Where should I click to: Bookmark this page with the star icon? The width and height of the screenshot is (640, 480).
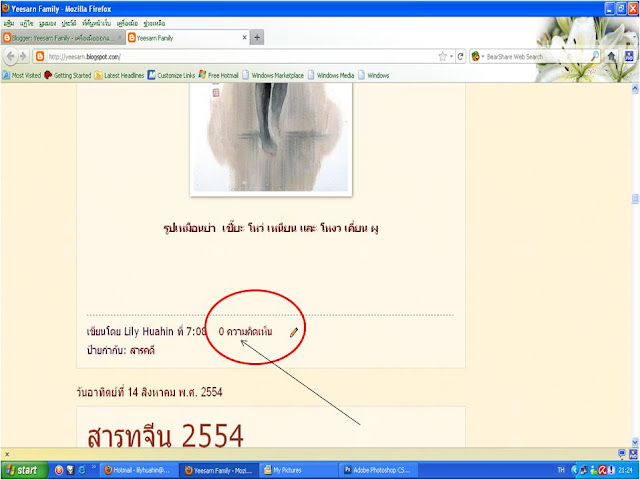(442, 56)
